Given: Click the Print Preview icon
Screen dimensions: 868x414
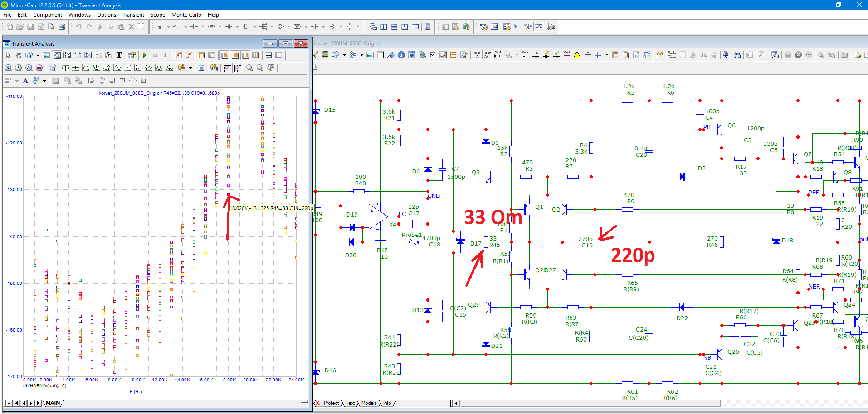Looking at the screenshot, I should [x=51, y=27].
